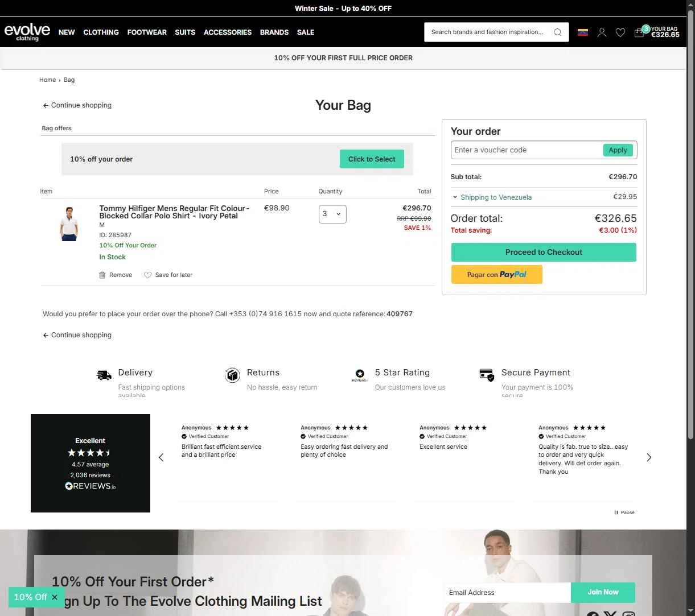Open the NEW menu
This screenshot has width=695, height=616.
(x=67, y=32)
